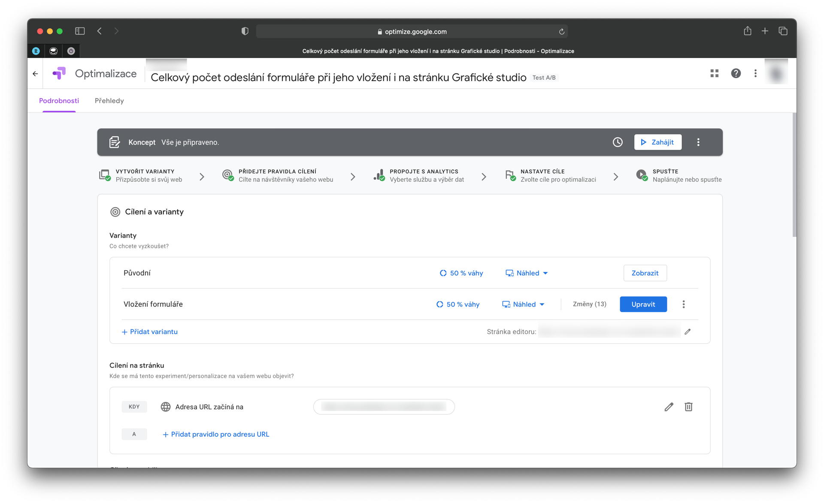The image size is (824, 504).
Task: Expand Náhled dropdown for Vložení formuláře
Action: [524, 304]
